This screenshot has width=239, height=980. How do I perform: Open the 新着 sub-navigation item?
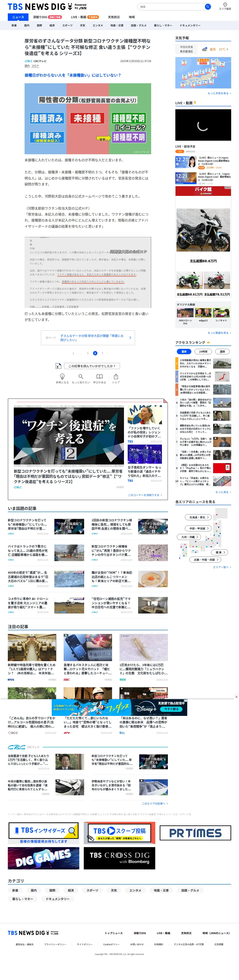[14, 25]
